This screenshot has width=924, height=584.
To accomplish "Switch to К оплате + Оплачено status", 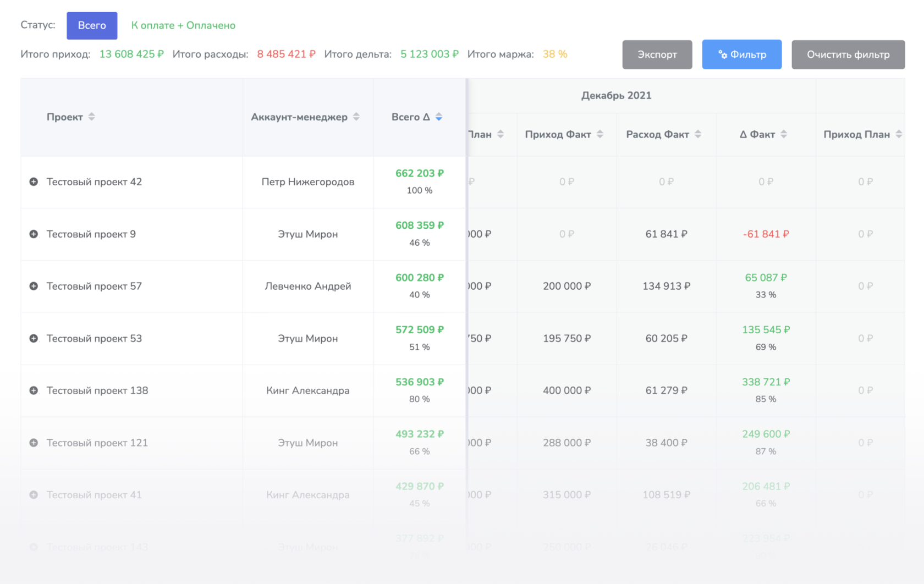I will [183, 26].
